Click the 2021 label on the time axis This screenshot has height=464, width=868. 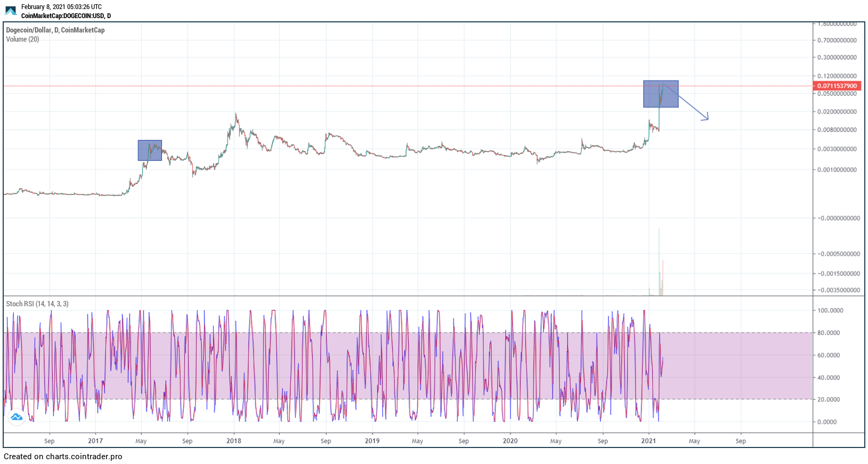click(648, 441)
